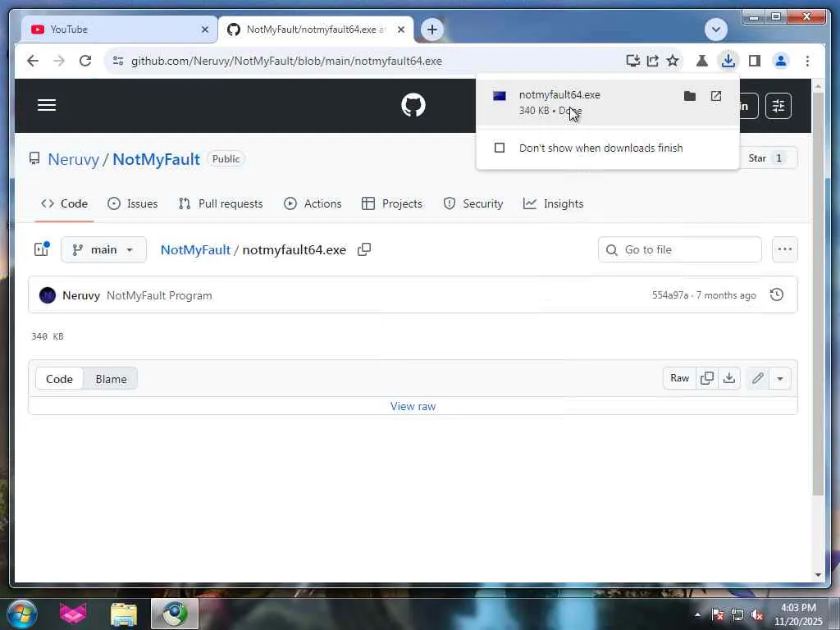The height and width of the screenshot is (630, 840).
Task: Open commit 554a97a link
Action: (669, 295)
